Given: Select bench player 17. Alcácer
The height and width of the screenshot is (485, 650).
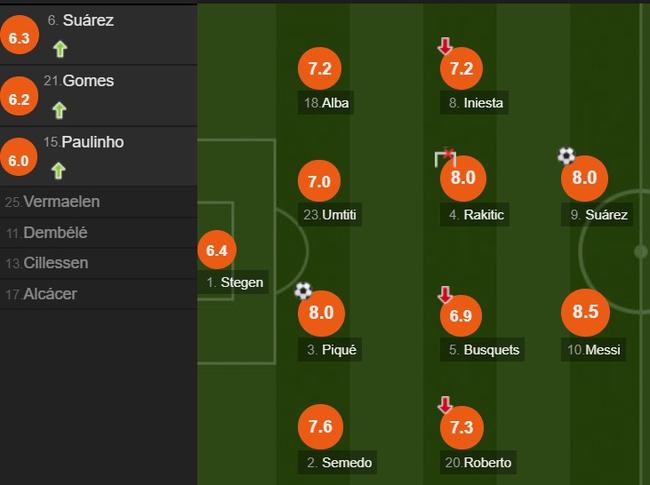Looking at the screenshot, I should coord(98,294).
